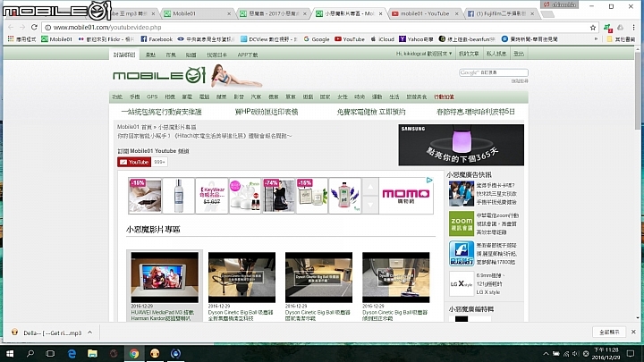
Task: Open a new tab with the blank tab button
Action: [x=547, y=14]
